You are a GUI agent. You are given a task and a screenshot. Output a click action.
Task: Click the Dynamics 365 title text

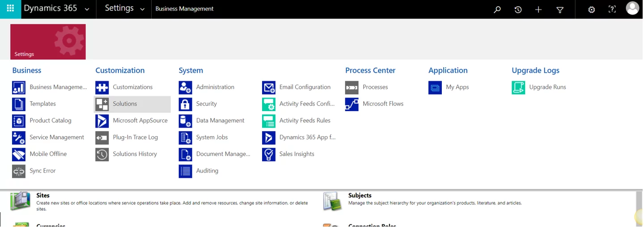pos(51,9)
